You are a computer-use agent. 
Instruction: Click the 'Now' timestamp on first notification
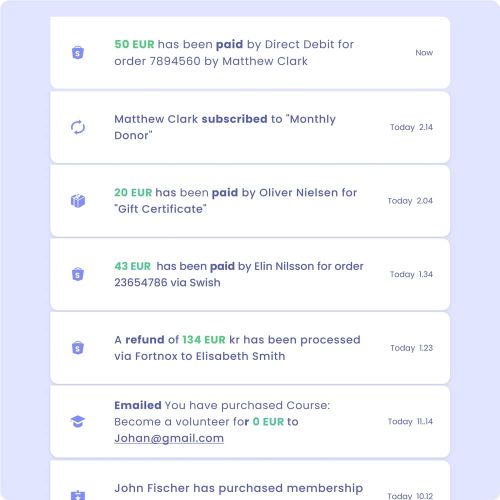(x=424, y=53)
